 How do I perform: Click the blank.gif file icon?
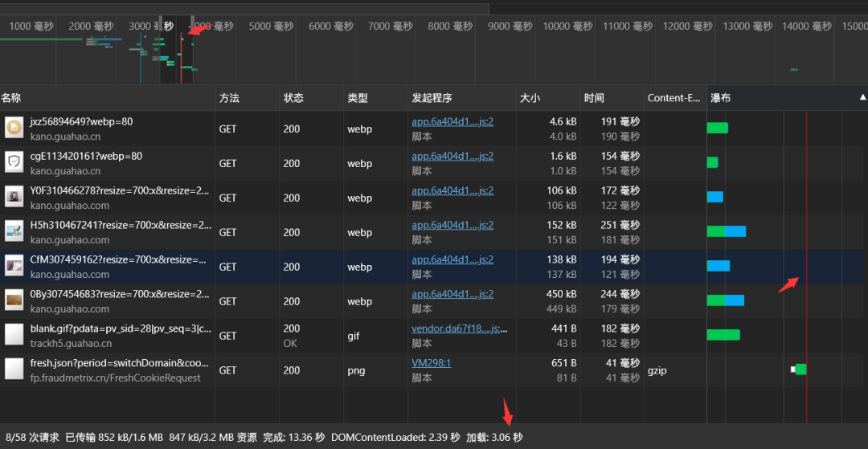(x=14, y=335)
